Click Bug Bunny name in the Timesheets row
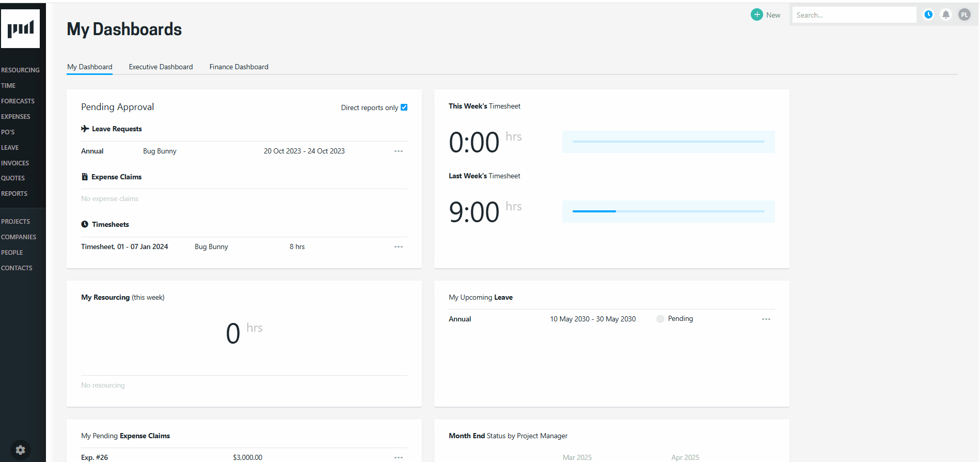Viewport: 980px width, 462px height. pos(211,247)
